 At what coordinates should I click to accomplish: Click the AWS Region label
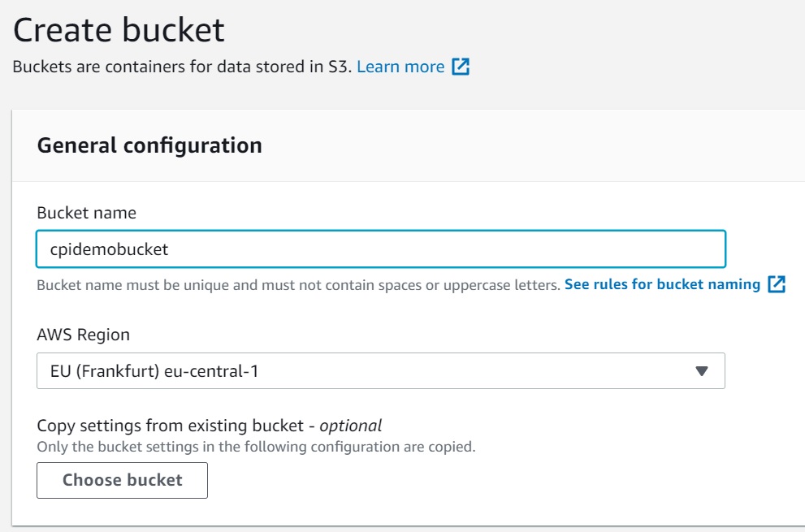83,335
